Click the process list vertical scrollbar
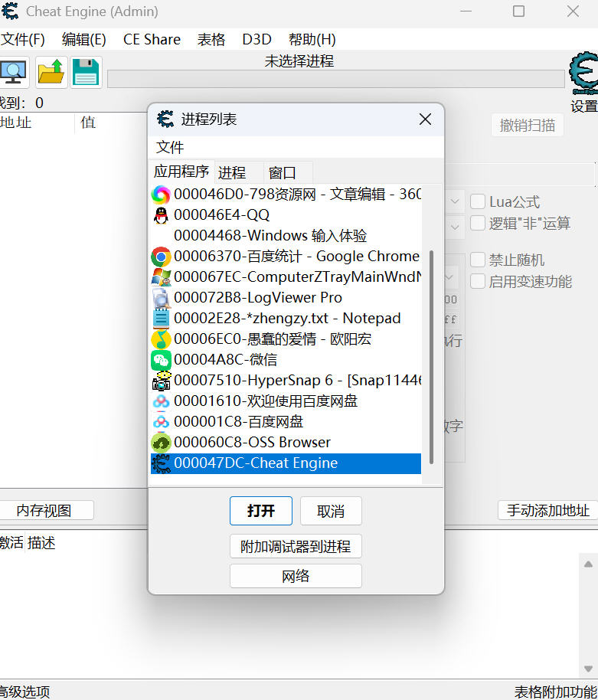This screenshot has height=700, width=598. (x=431, y=356)
